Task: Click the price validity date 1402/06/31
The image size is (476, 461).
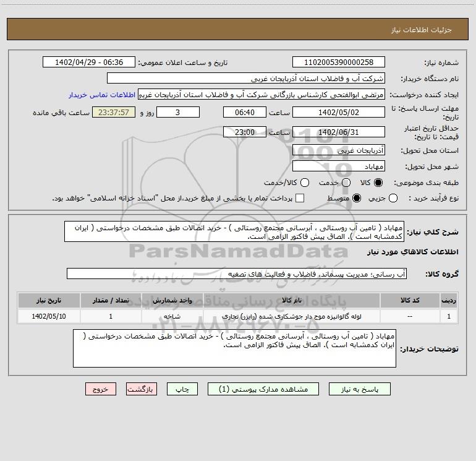Action: pyautogui.click(x=339, y=132)
